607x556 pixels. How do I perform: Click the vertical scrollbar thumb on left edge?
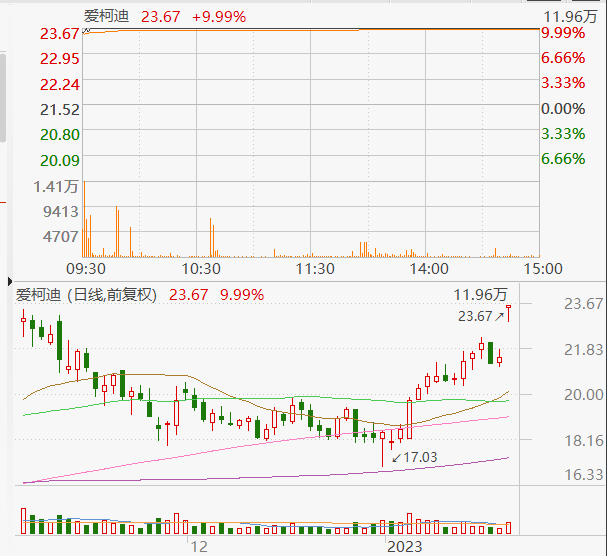click(2, 98)
